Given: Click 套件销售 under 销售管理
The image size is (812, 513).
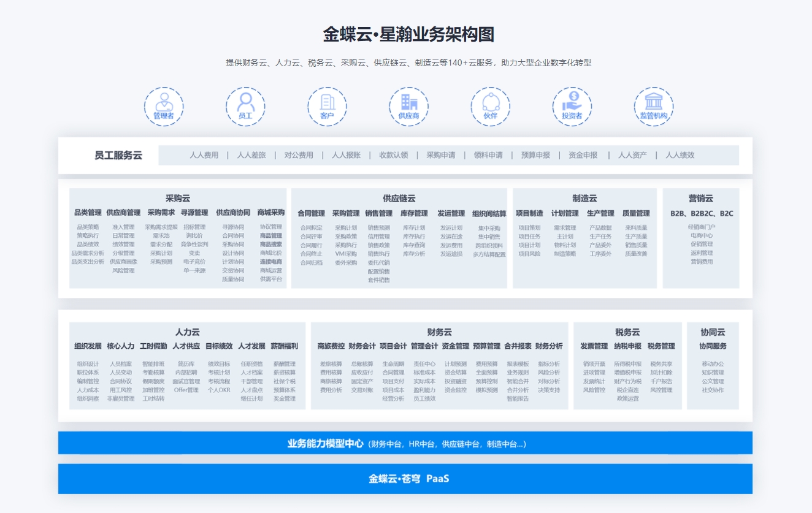Looking at the screenshot, I should coord(378,279).
